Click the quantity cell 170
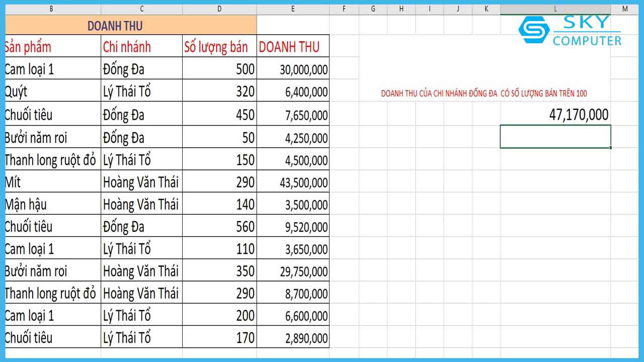The height and width of the screenshot is (362, 644). (219, 337)
